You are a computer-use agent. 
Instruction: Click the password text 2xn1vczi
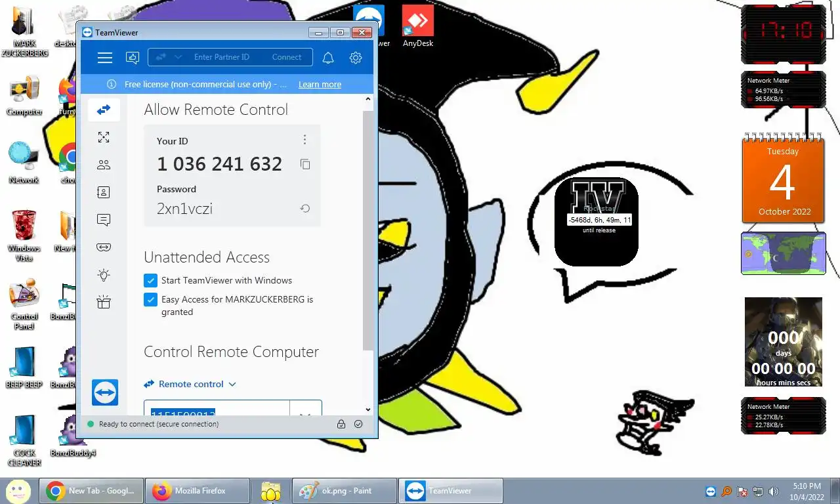[184, 209]
